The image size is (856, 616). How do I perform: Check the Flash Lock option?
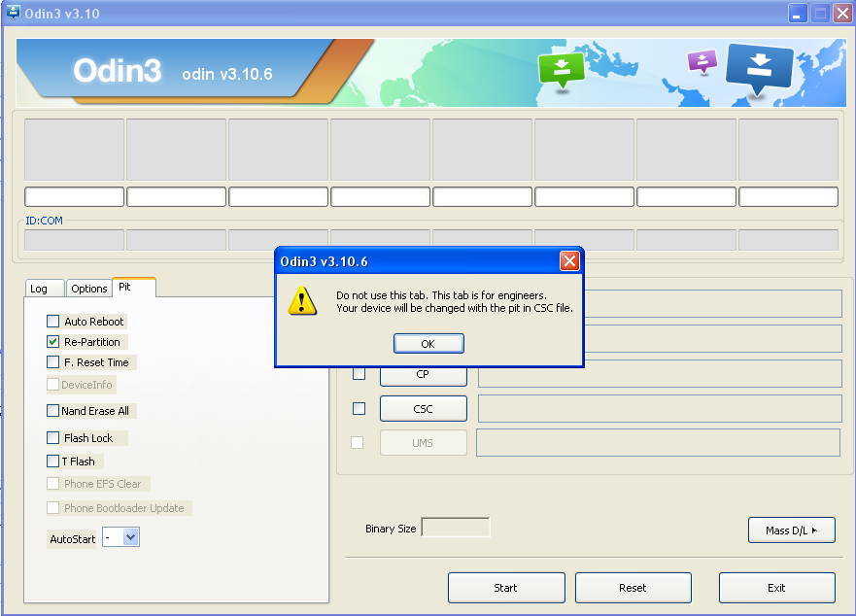(53, 438)
